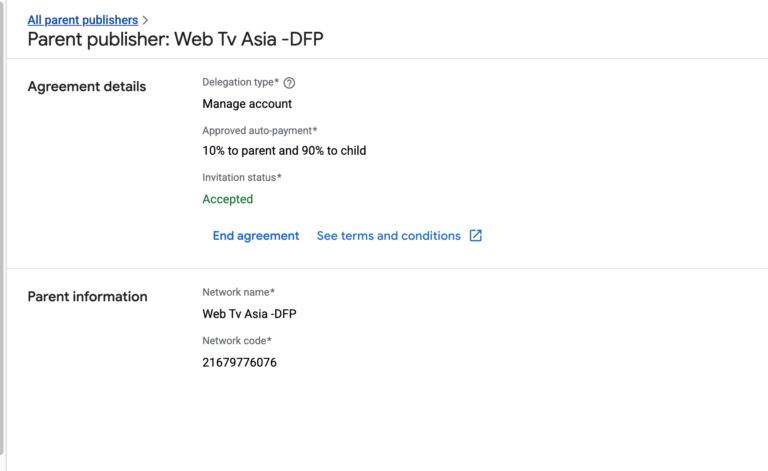
Task: Click the network code 21679776076
Action: [x=240, y=362]
